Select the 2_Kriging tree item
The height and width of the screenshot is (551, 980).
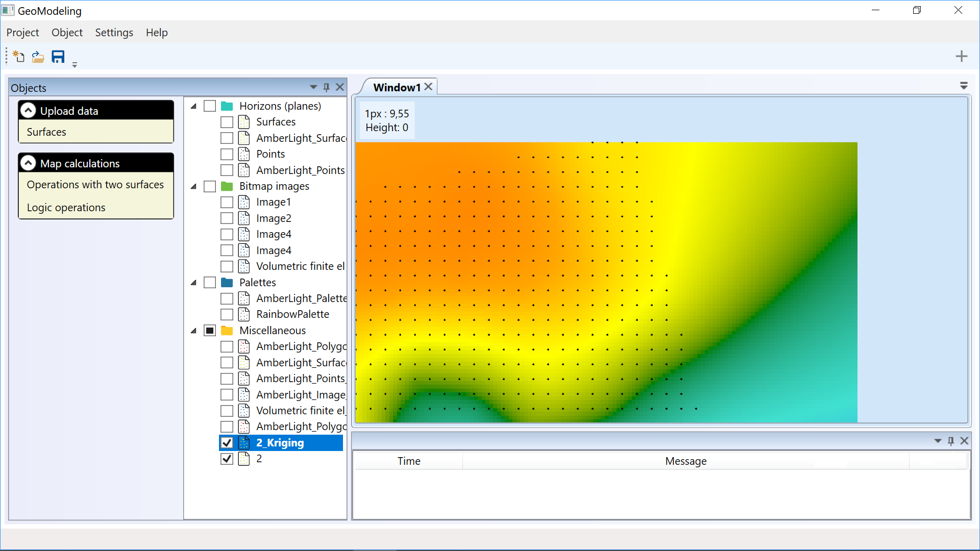pyautogui.click(x=280, y=443)
